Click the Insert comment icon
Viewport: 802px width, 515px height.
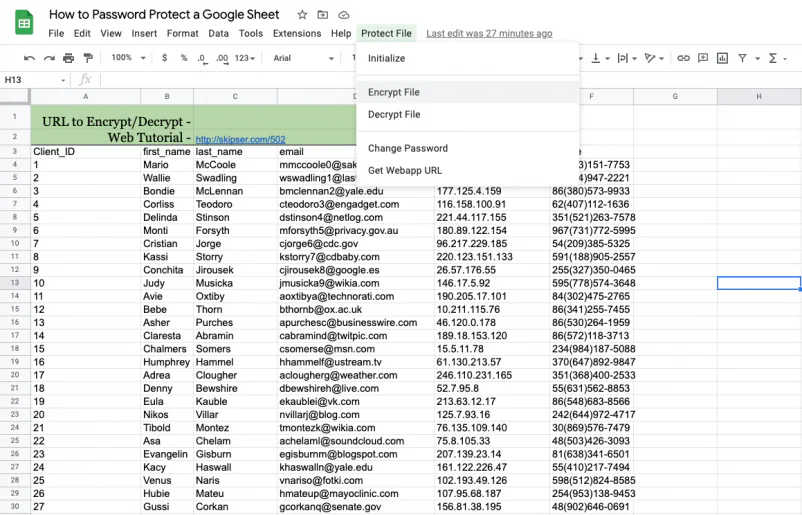(x=703, y=58)
